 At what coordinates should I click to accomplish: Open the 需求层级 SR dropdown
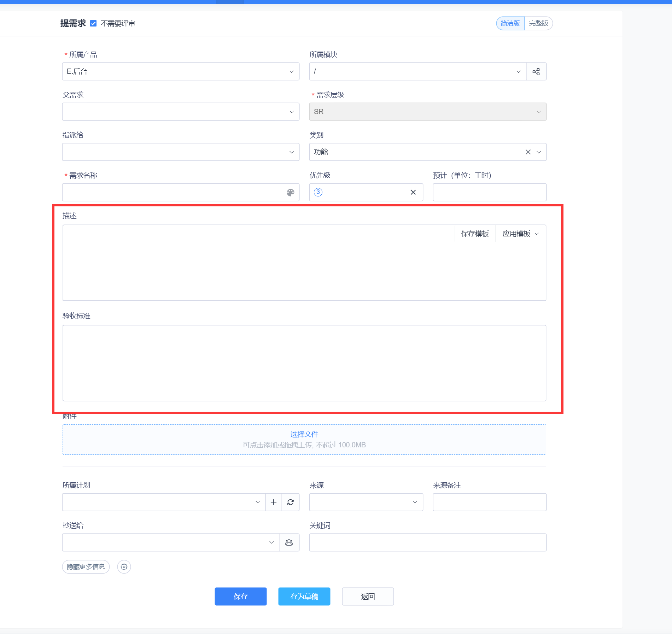(428, 112)
